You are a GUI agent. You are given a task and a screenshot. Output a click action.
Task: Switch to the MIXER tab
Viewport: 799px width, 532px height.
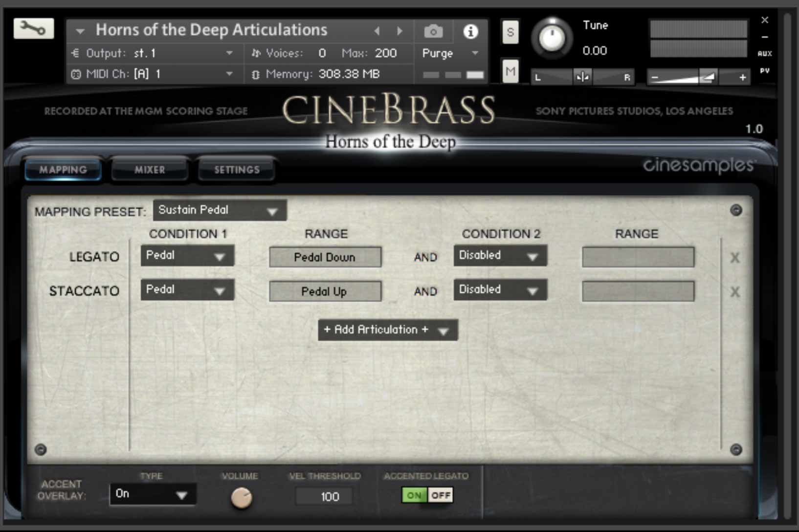pyautogui.click(x=150, y=169)
